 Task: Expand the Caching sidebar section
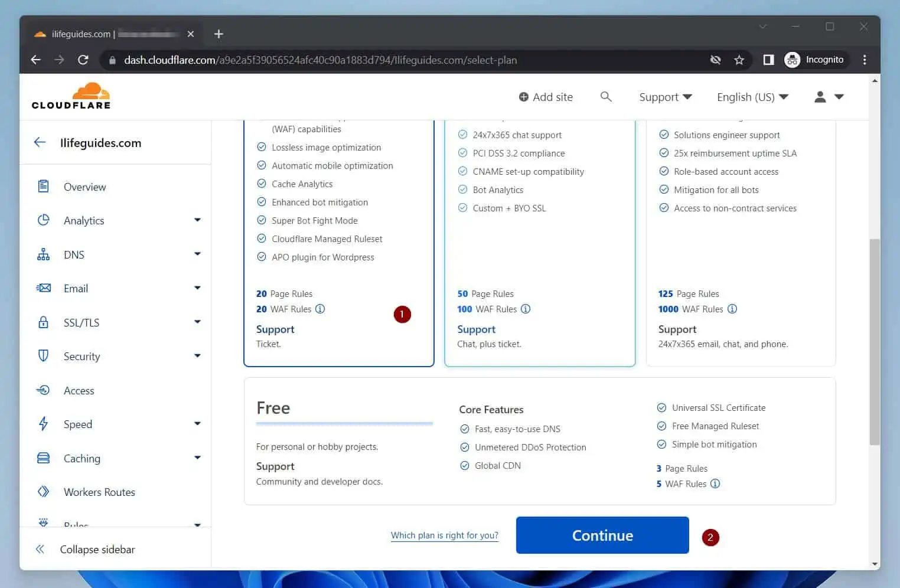(x=198, y=458)
